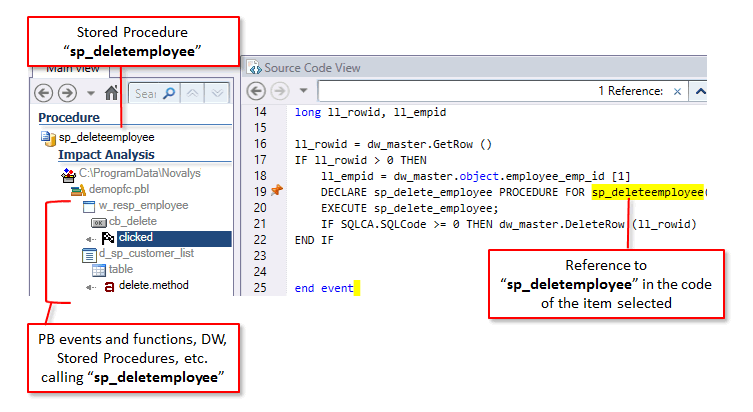Jump to next search result in tree

click(x=218, y=93)
